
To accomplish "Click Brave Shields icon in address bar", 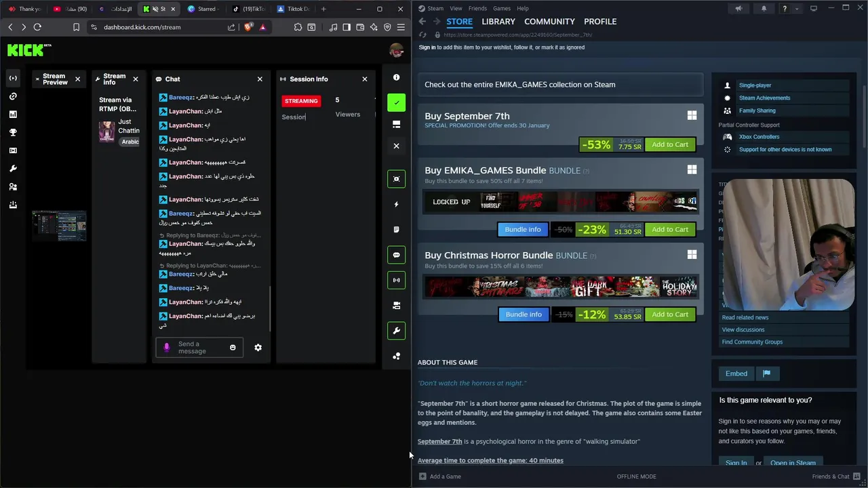I will (248, 27).
